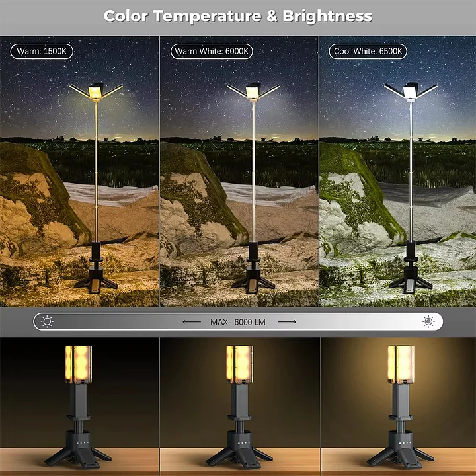The width and height of the screenshot is (476, 476).
Task: Click the "MAX- 6000 LM" text
Action: [238, 322]
